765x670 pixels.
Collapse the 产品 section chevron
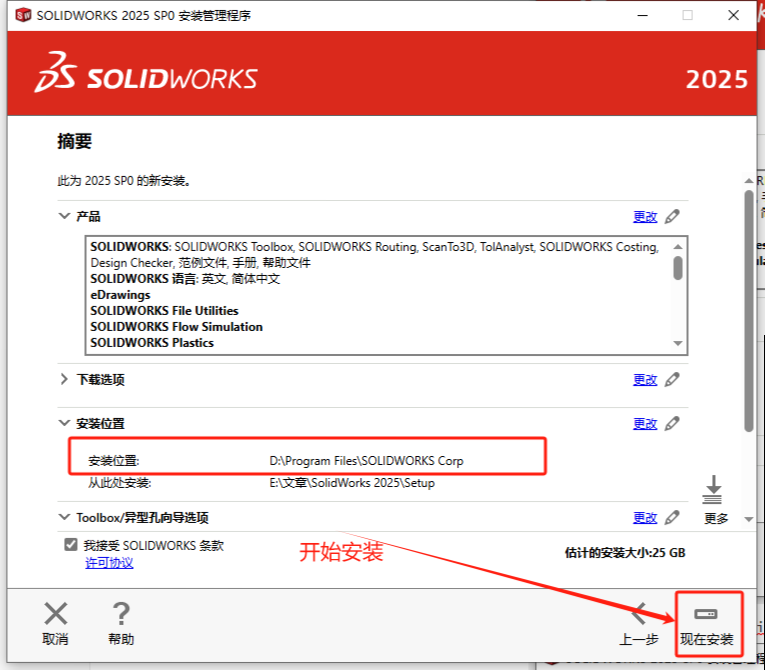(64, 216)
